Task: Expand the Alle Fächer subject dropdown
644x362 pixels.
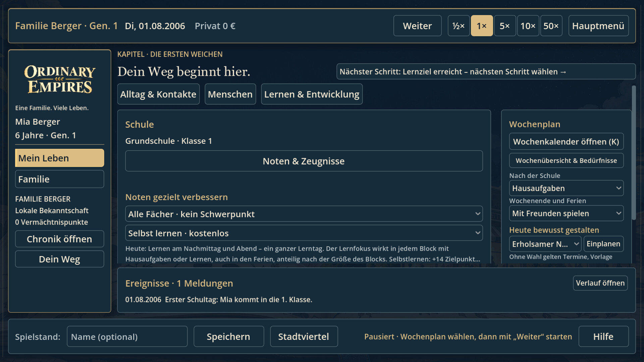Action: pyautogui.click(x=304, y=214)
